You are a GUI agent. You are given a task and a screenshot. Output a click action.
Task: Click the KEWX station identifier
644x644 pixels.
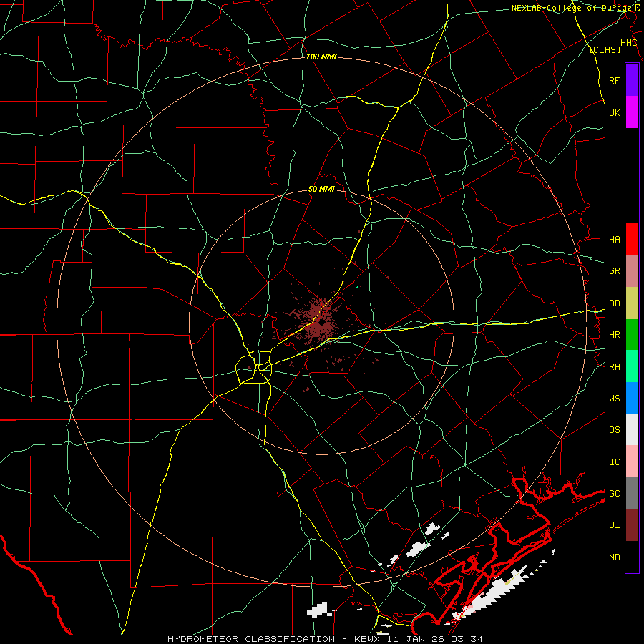coord(364,639)
